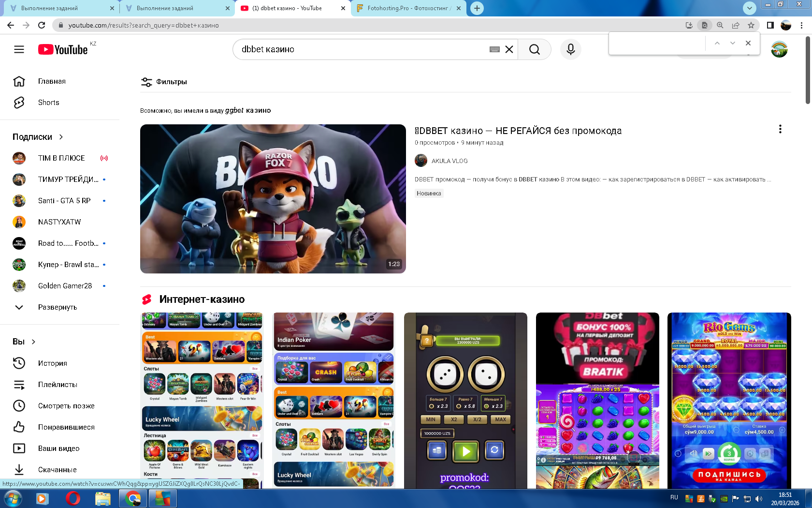This screenshot has height=508, width=812.
Task: Open YouTube account avatar menu
Action: 779,49
